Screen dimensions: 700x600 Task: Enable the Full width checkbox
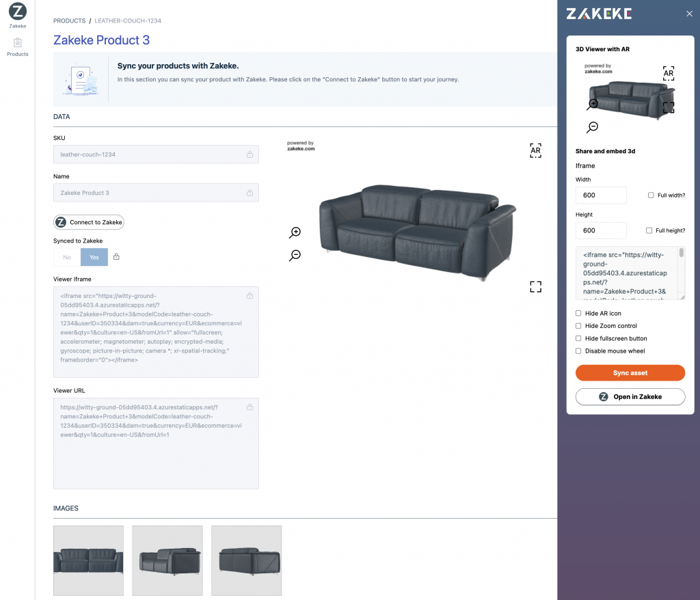pyautogui.click(x=651, y=195)
